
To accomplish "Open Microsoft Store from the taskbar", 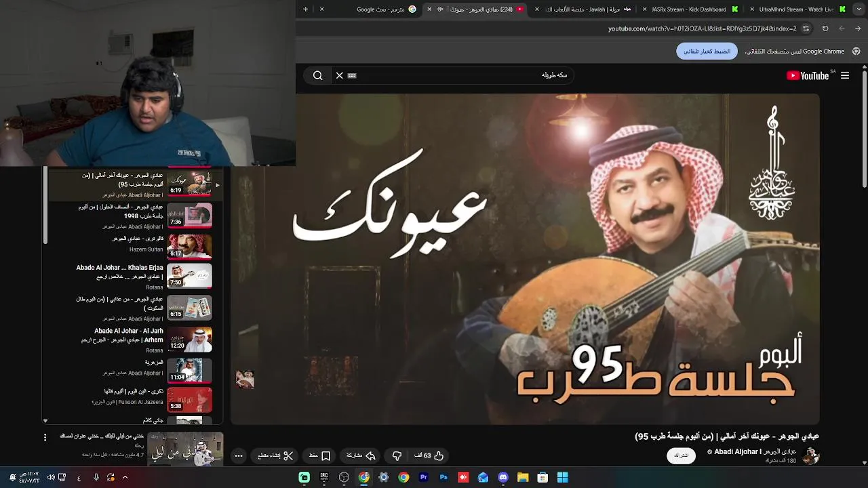I will (542, 477).
